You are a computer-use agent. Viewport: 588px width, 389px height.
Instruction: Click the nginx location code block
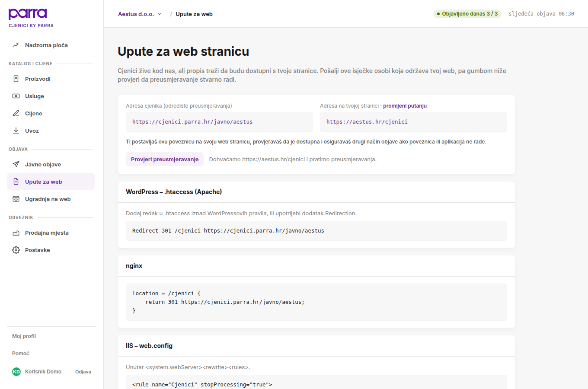pos(316,302)
